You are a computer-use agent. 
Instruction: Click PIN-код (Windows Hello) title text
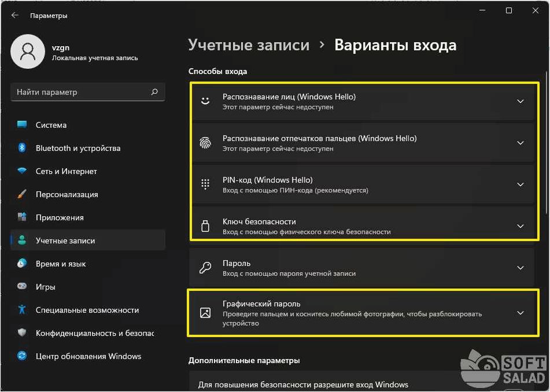268,180
